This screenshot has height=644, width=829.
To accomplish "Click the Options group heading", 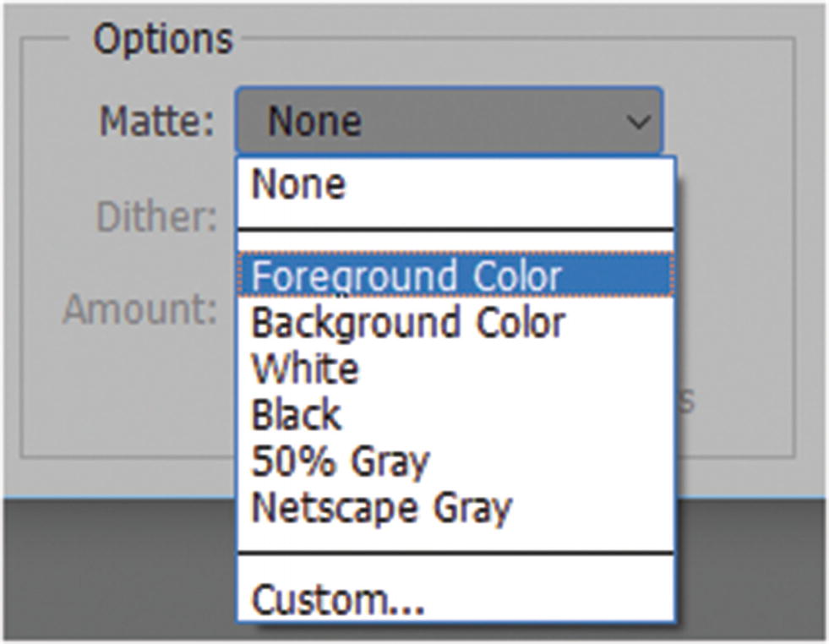I will (x=162, y=39).
